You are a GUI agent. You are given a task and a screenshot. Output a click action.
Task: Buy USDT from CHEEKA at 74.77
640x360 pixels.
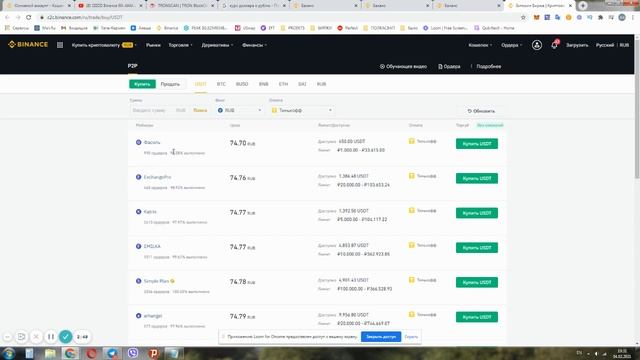[x=477, y=248]
